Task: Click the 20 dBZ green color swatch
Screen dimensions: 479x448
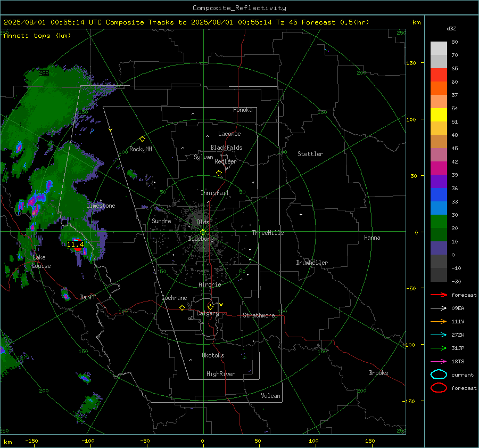Action: point(439,222)
